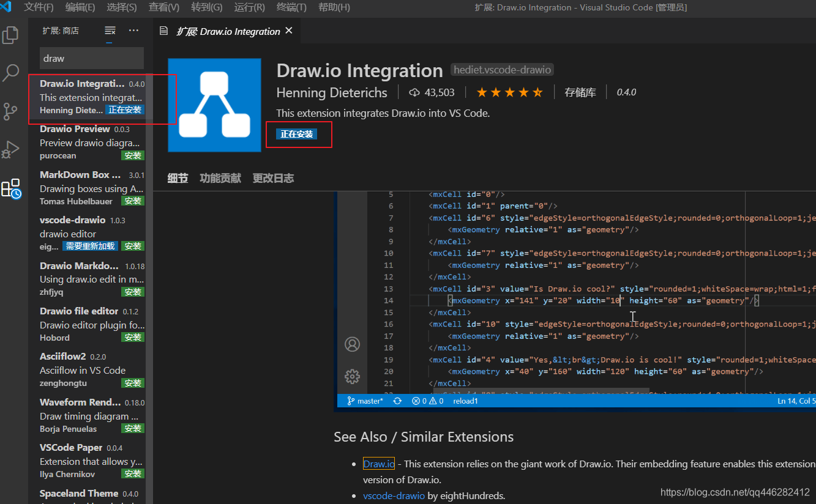This screenshot has height=504, width=816.
Task: Install the Waveform Render extension
Action: click(133, 428)
